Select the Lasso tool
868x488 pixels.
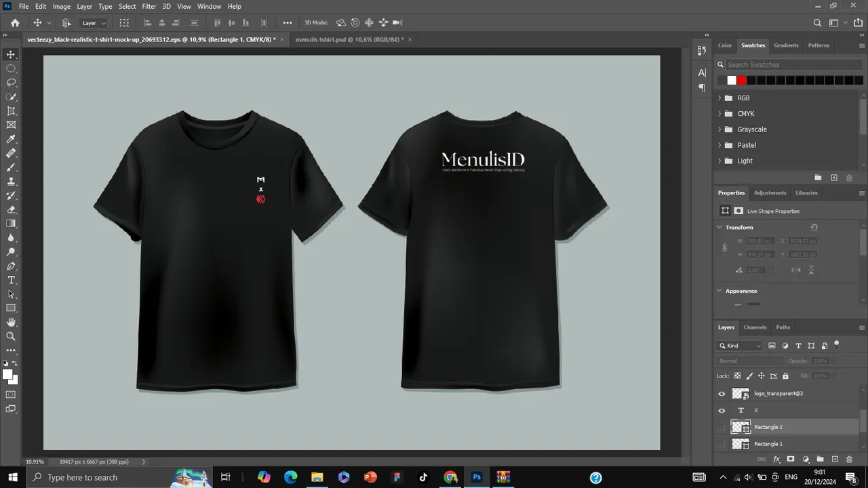point(11,83)
